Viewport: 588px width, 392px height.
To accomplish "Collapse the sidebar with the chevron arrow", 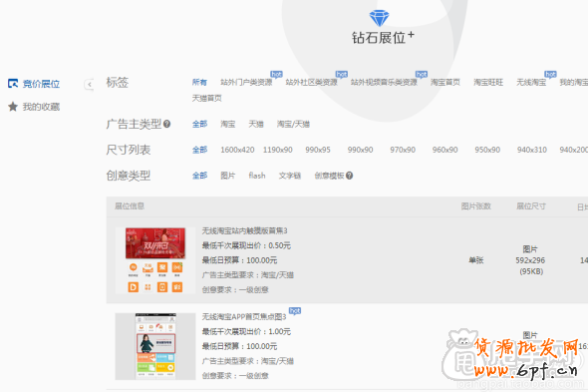I will 90,85.
